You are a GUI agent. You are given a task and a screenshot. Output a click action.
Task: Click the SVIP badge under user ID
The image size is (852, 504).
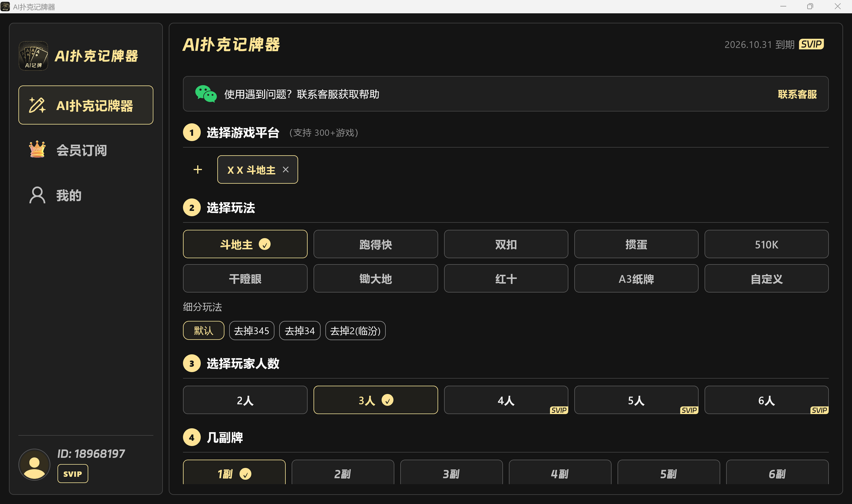click(72, 474)
